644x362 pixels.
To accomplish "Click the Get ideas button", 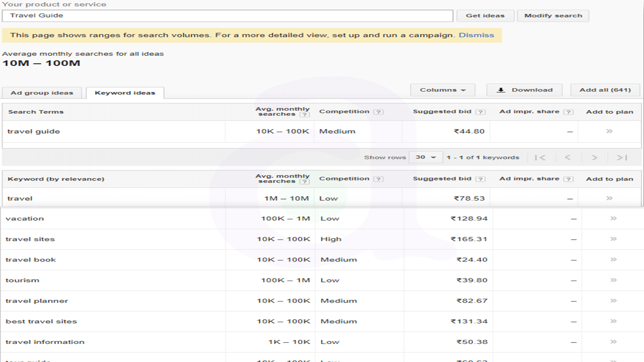I will point(485,16).
